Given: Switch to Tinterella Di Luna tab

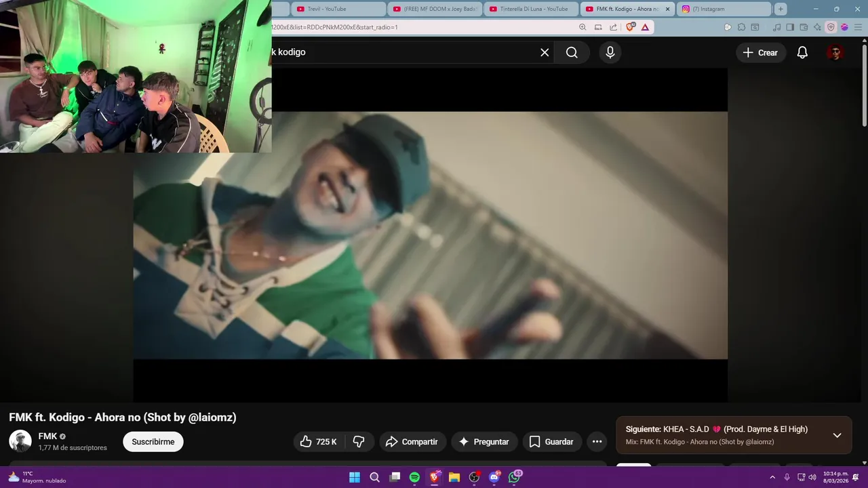Looking at the screenshot, I should point(532,9).
